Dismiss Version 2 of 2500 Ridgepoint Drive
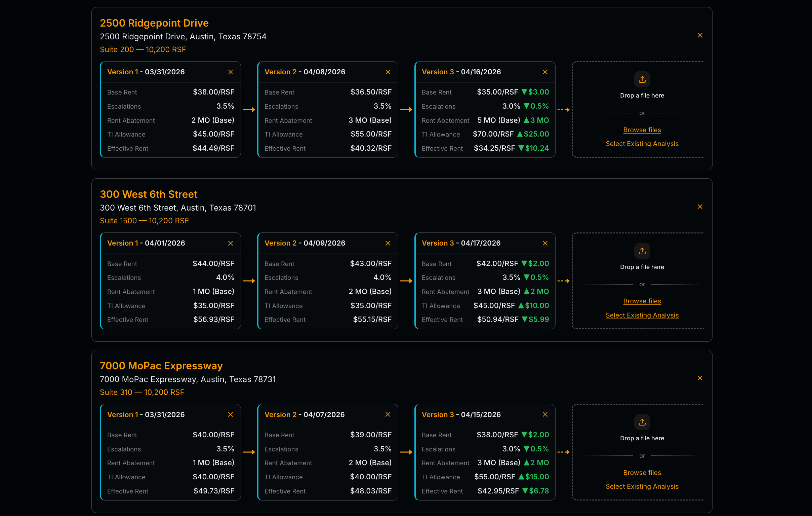 (x=388, y=72)
